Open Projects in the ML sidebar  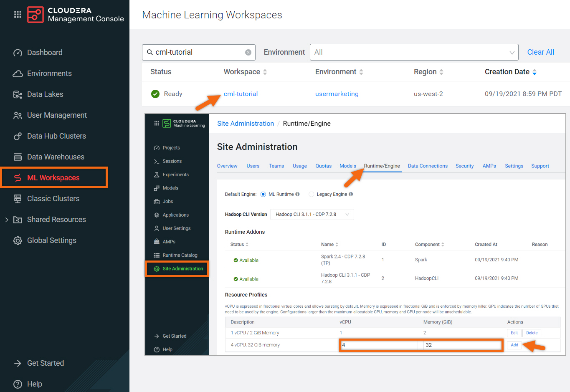[x=171, y=148]
